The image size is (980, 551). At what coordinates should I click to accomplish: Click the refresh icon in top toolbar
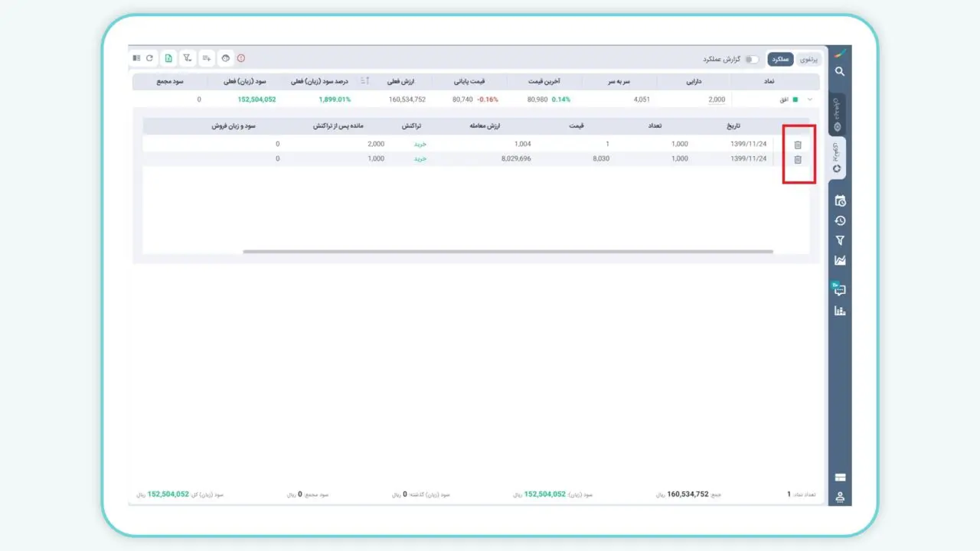149,58
